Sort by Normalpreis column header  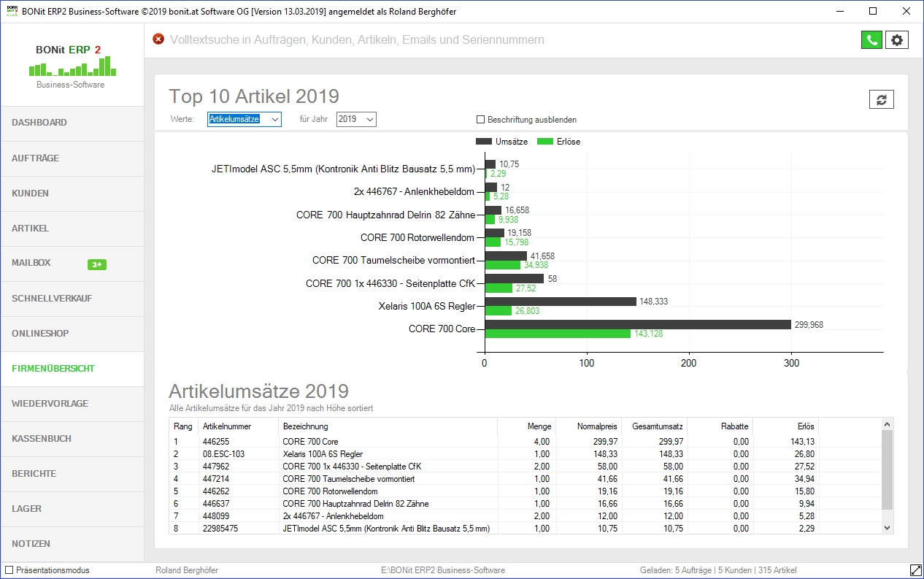(588, 426)
